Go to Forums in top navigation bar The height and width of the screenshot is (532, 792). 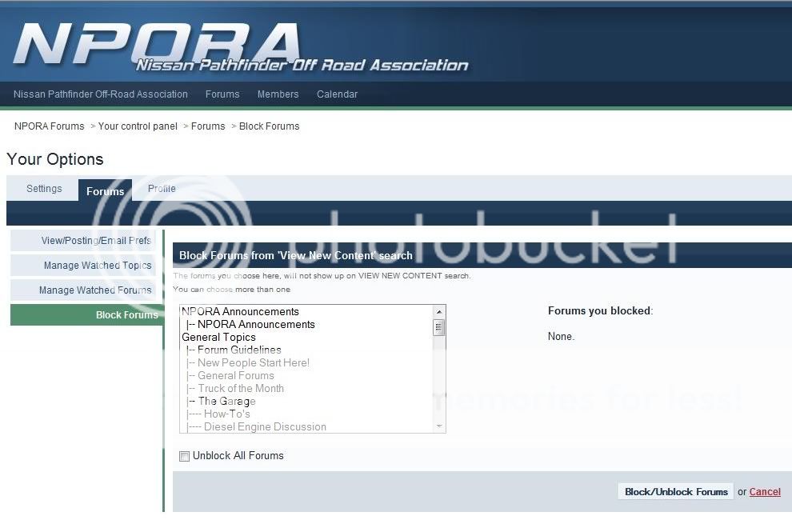pos(222,94)
